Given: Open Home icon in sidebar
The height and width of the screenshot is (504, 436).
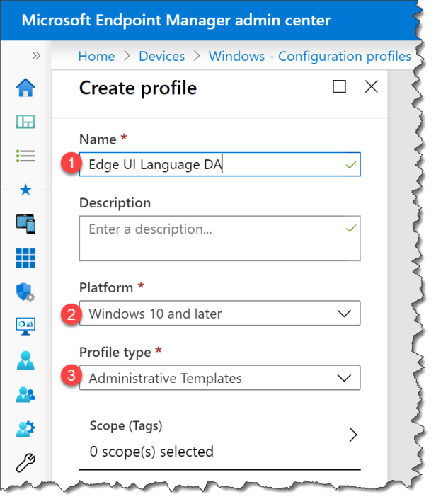Looking at the screenshot, I should click(x=25, y=88).
